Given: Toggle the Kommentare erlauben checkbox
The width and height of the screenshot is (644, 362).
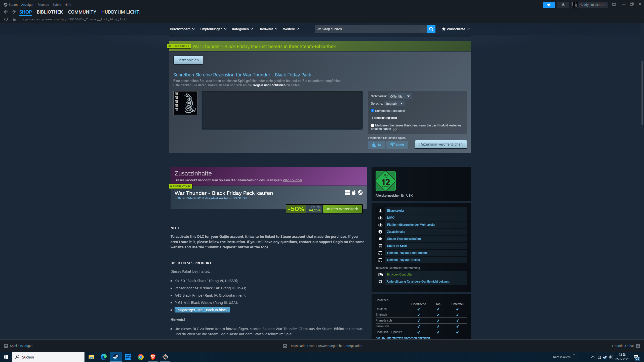Looking at the screenshot, I should pos(372,111).
